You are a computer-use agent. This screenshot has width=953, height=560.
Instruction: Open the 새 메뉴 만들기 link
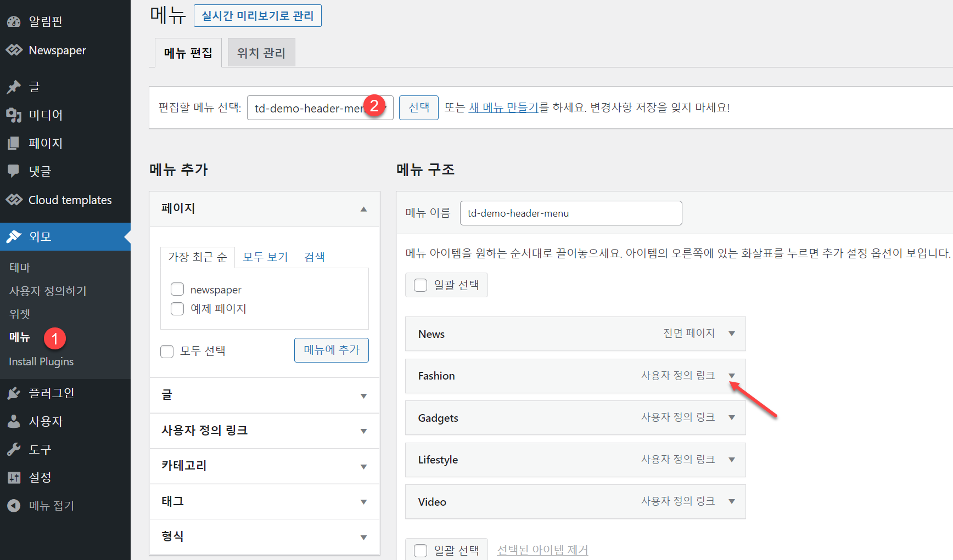(504, 108)
